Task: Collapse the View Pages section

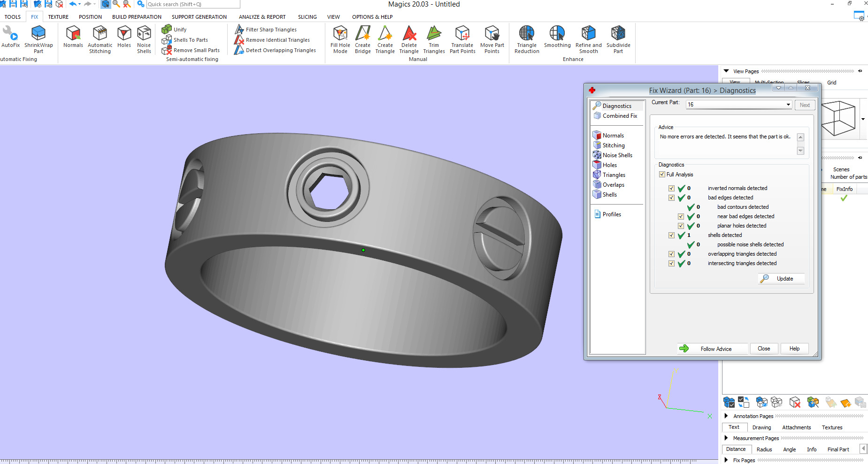Action: pos(726,71)
